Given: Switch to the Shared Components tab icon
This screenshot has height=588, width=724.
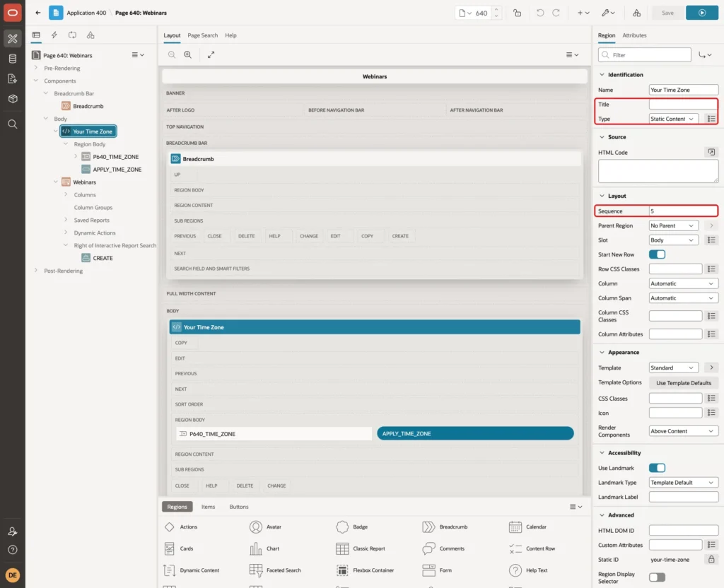Looking at the screenshot, I should click(90, 35).
